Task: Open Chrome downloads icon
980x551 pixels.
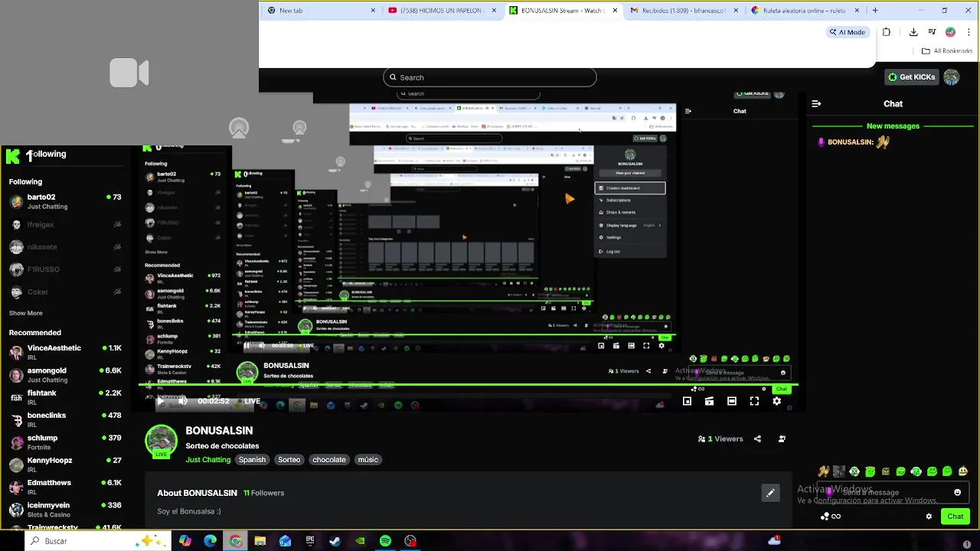Action: pos(913,32)
